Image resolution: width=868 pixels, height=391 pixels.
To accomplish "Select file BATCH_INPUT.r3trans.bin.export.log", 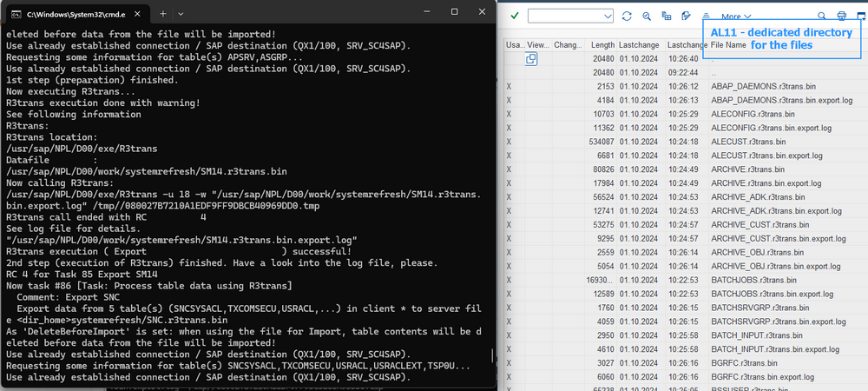I will point(775,349).
